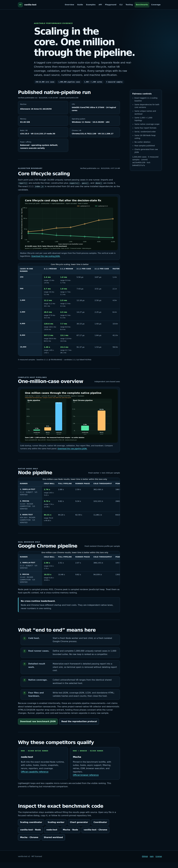Click the "Published native-pipeline run" heading
The width and height of the screenshot is (178, 868).
click(54, 92)
